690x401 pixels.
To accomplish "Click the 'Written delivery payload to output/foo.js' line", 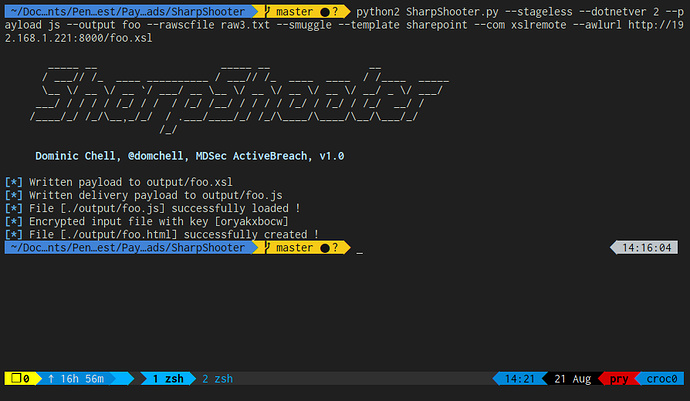I will pyautogui.click(x=143, y=195).
